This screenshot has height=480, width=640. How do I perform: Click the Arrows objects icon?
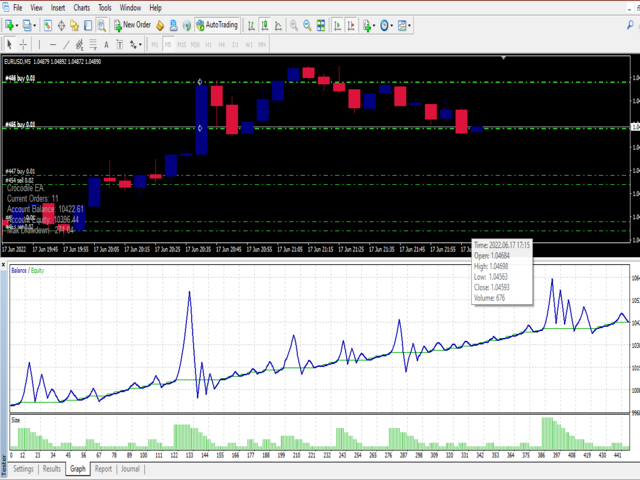(x=133, y=44)
